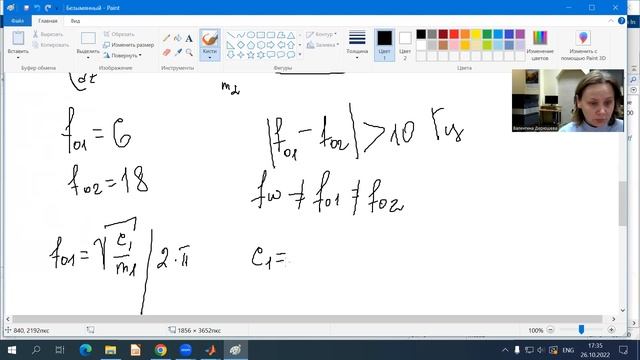Collapse the ribbon with the chevron
The height and width of the screenshot is (360, 640).
click(x=611, y=20)
